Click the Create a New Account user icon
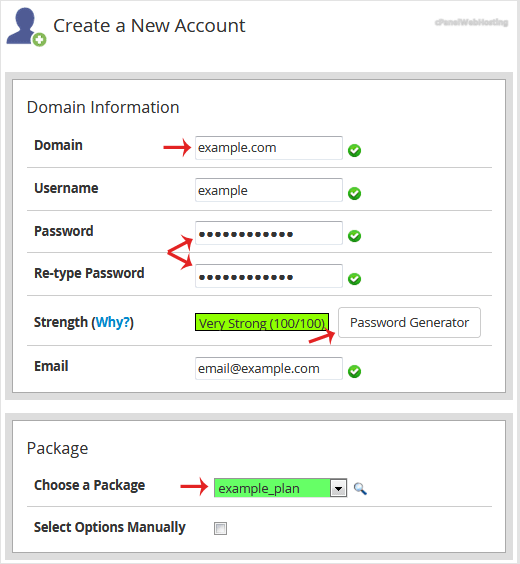 pos(26,27)
